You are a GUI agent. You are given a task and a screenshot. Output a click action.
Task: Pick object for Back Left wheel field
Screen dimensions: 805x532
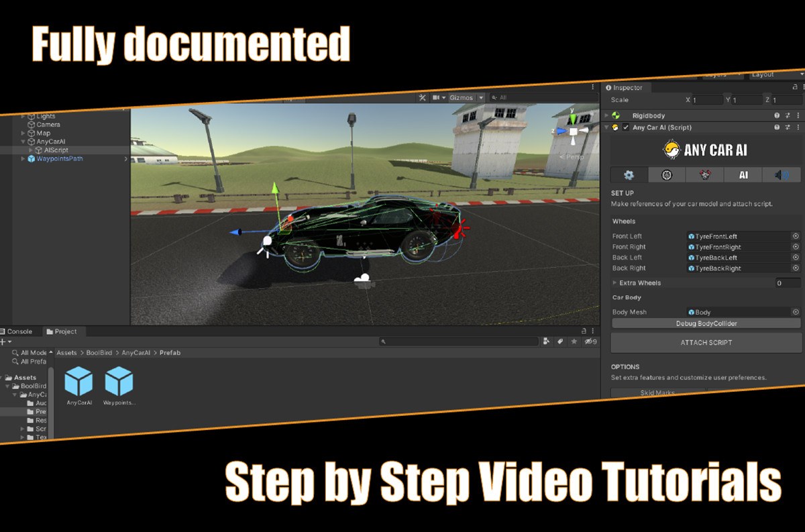coord(796,258)
